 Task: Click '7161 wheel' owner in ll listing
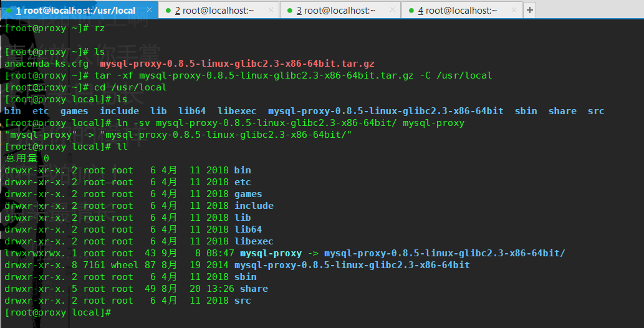[x=111, y=265]
